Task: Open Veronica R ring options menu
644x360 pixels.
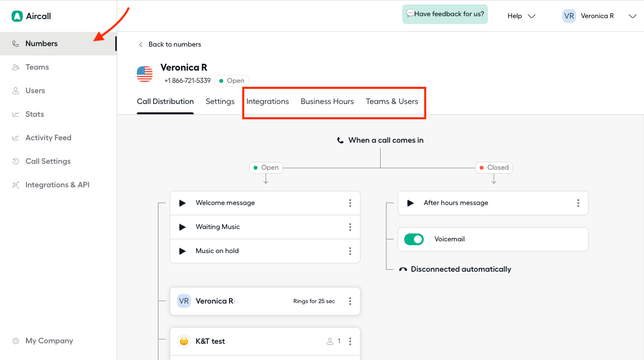Action: [350, 301]
